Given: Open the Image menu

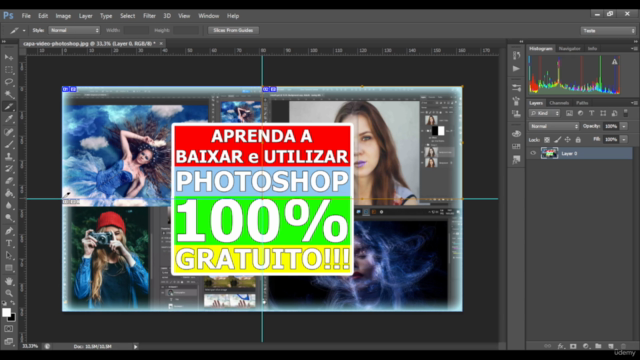Looking at the screenshot, I should [x=63, y=16].
